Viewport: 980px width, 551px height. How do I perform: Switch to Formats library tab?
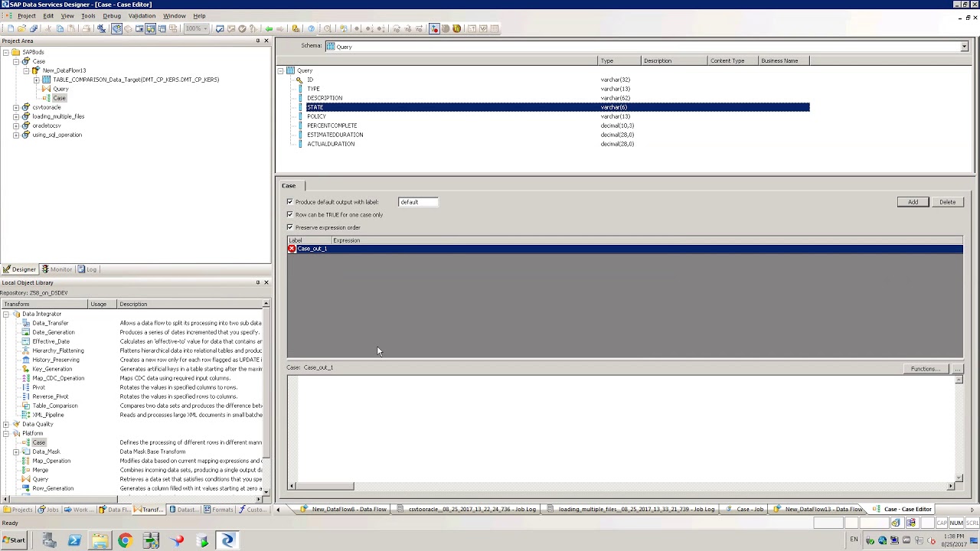pos(218,510)
